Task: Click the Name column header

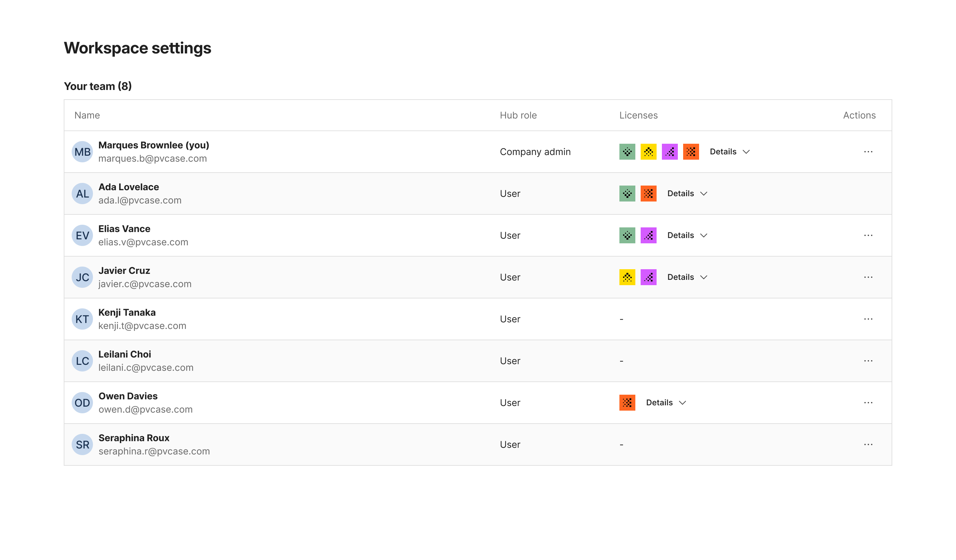Action: pos(87,115)
